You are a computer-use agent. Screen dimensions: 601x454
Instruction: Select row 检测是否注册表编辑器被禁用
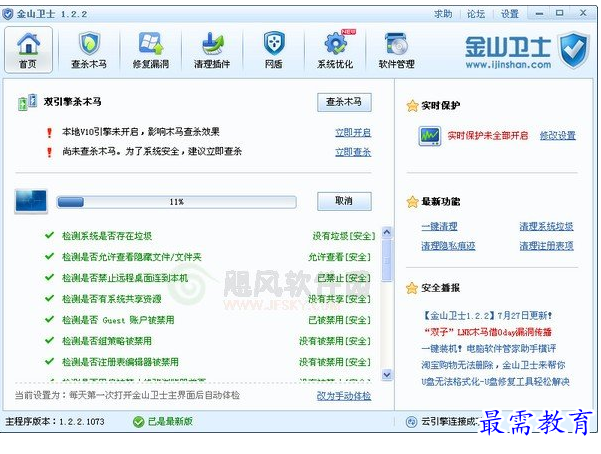tap(210, 362)
